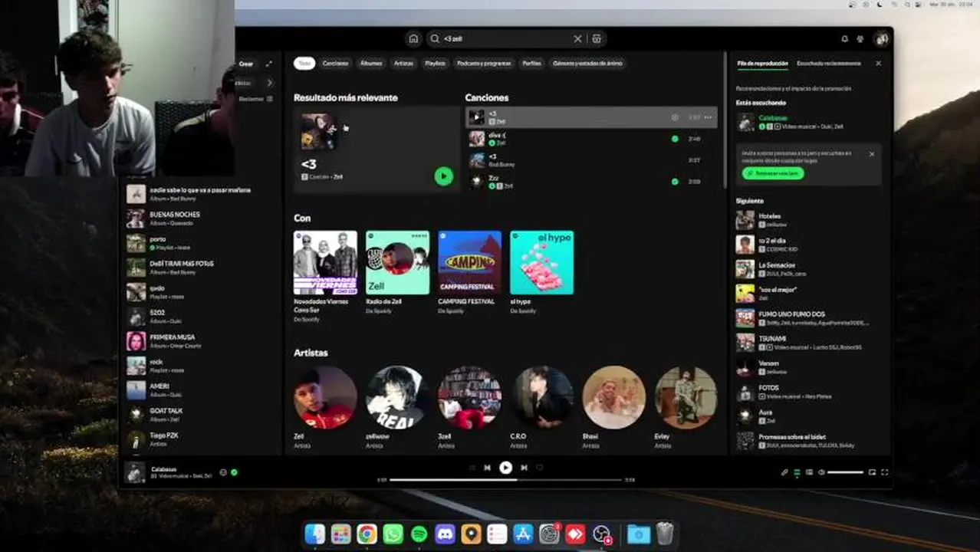Viewport: 980px width, 552px height.
Task: Open CAMPING FESTIVAL playlist card
Action: 469,272
